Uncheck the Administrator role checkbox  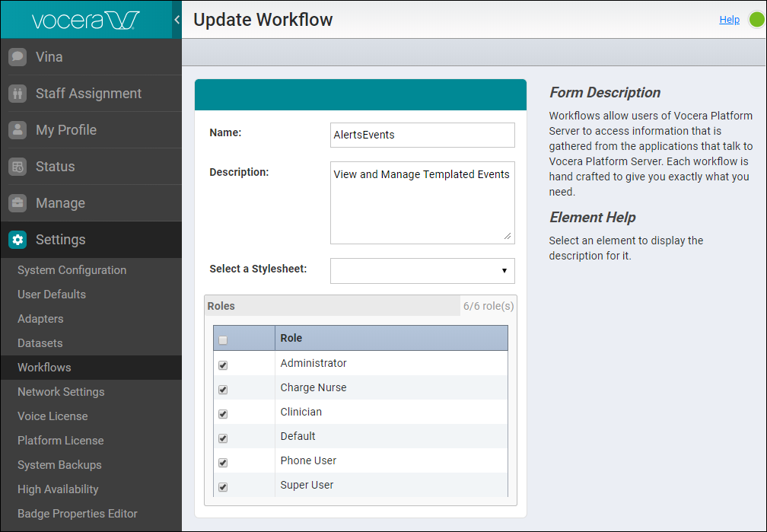click(222, 365)
